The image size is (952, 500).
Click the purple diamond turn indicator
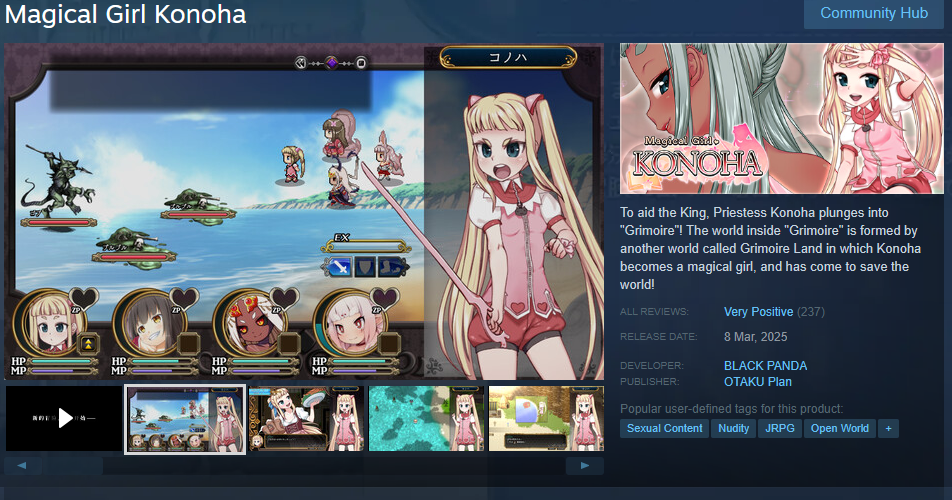pyautogui.click(x=332, y=62)
